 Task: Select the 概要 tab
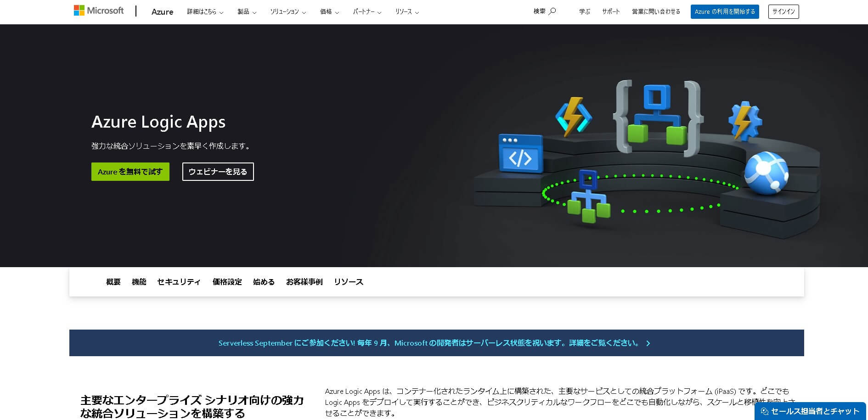(x=113, y=282)
